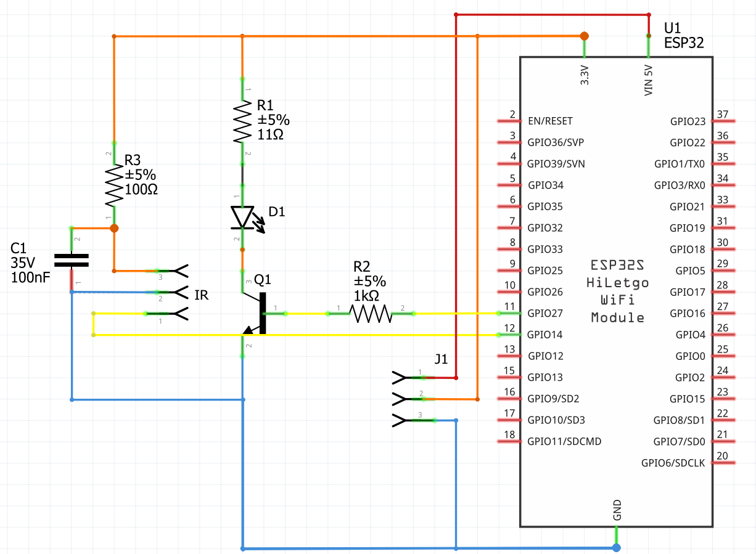Click the GPIO11/SDCMD pin 18
Screen dimensions: 756x554
pyautogui.click(x=509, y=441)
